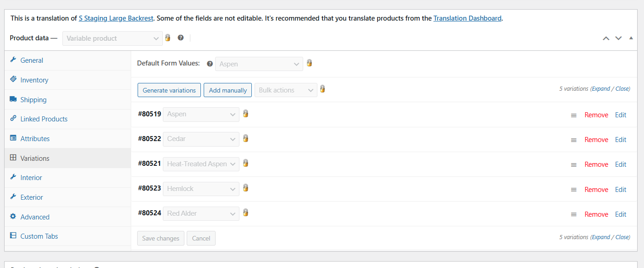Click the help icon beside product type
Image resolution: width=644 pixels, height=268 pixels.
coord(181,38)
